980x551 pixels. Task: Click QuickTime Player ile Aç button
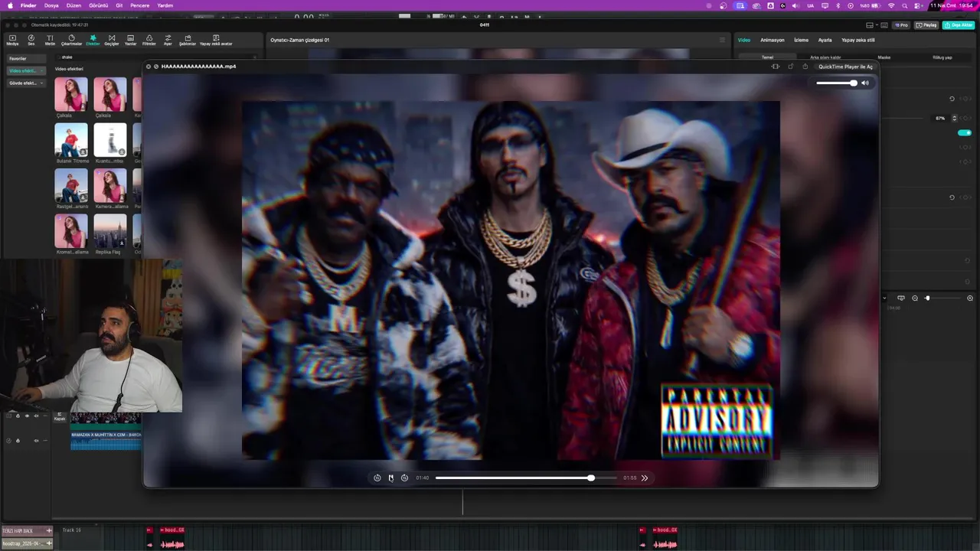(x=845, y=67)
